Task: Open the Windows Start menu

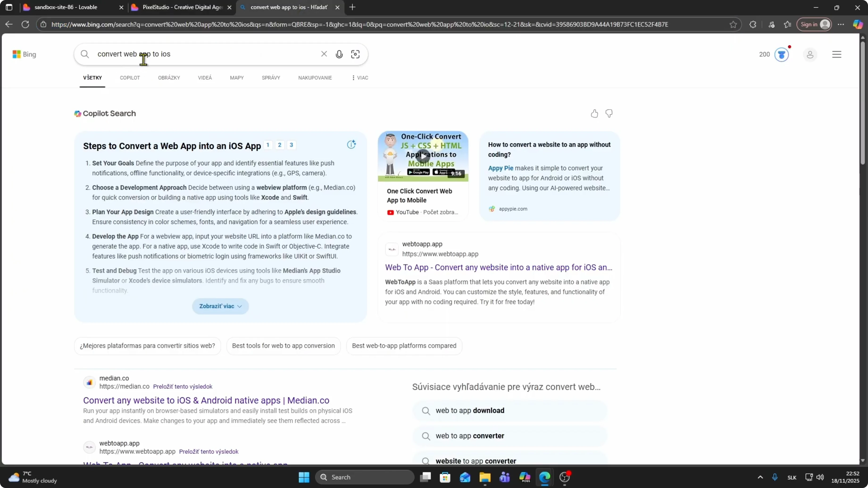Action: pos(304,477)
